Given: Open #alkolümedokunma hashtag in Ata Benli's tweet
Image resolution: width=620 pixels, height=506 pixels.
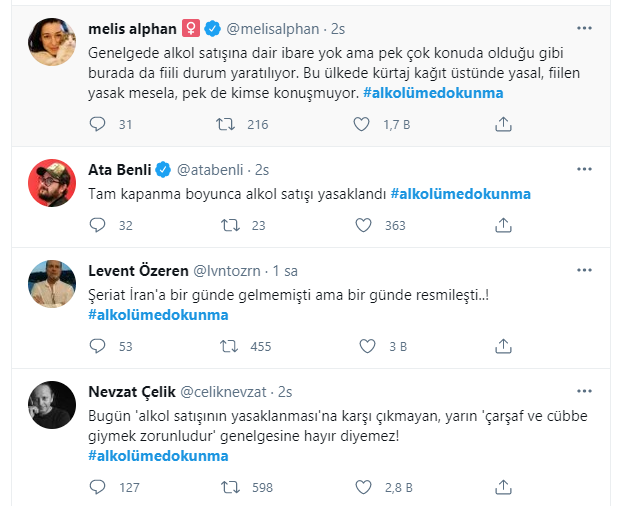Looking at the screenshot, I should [x=460, y=193].
